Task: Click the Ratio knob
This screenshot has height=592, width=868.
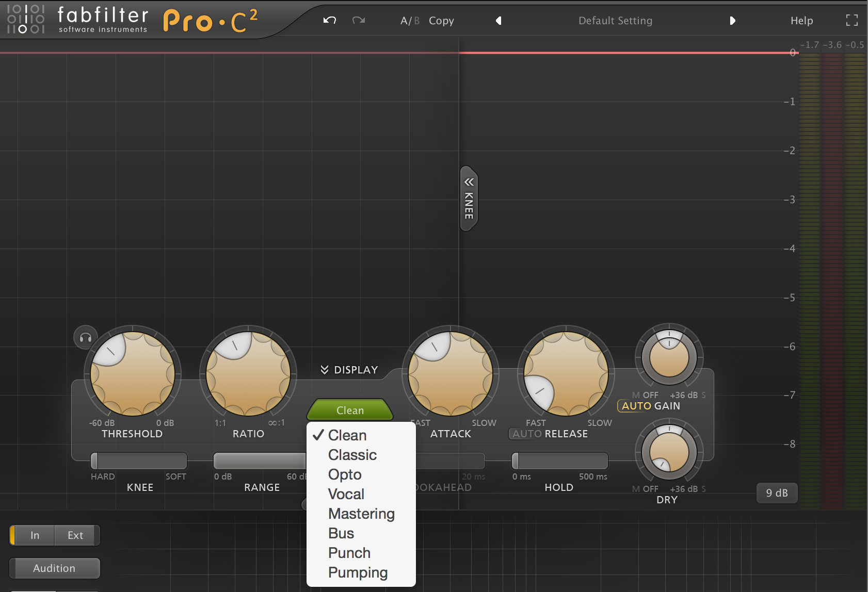Action: click(248, 373)
